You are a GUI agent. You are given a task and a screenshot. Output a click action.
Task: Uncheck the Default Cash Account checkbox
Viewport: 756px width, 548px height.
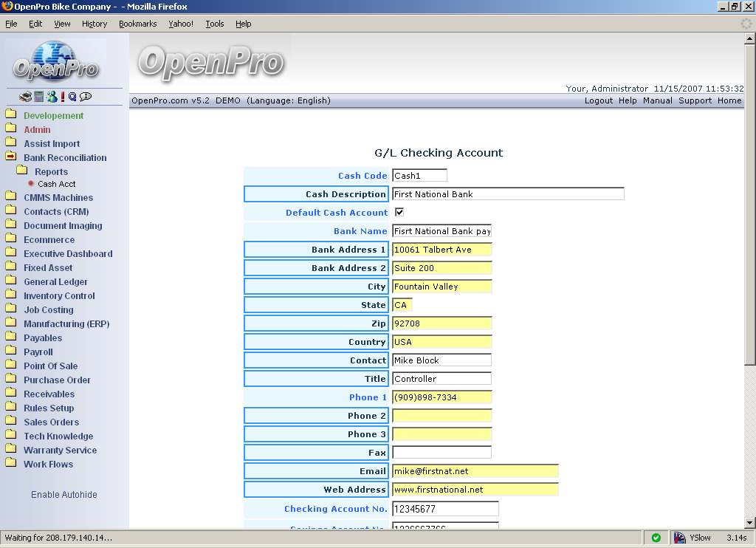tap(399, 213)
